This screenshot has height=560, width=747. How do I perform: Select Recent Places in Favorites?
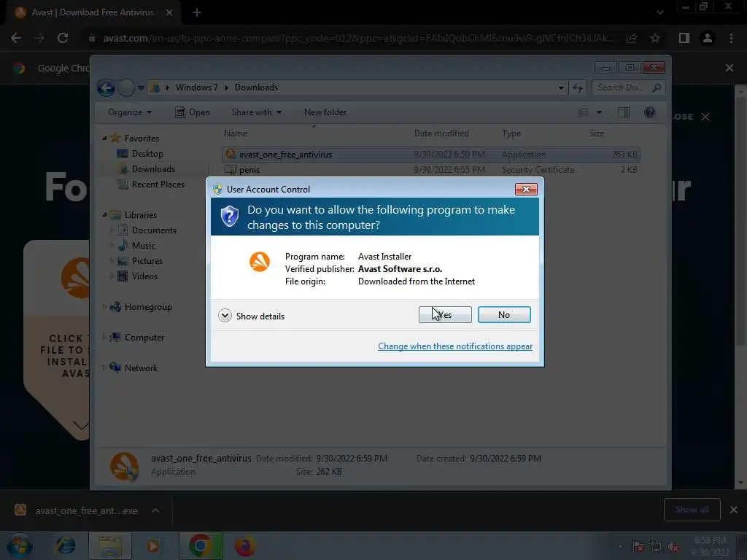pos(158,184)
